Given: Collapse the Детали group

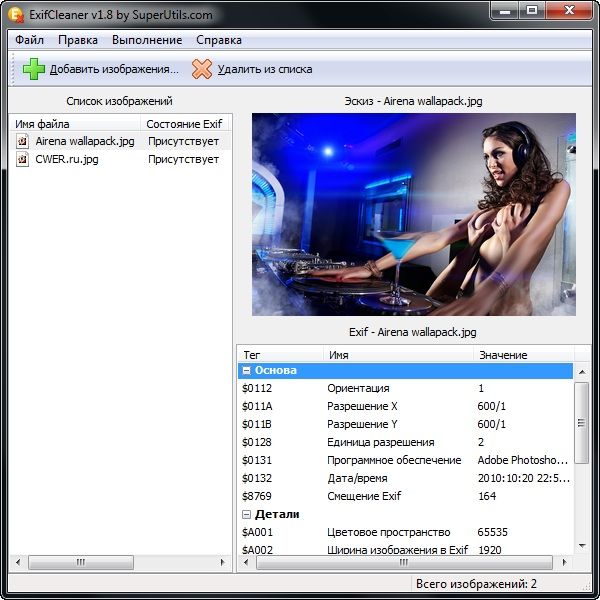Looking at the screenshot, I should click(246, 514).
